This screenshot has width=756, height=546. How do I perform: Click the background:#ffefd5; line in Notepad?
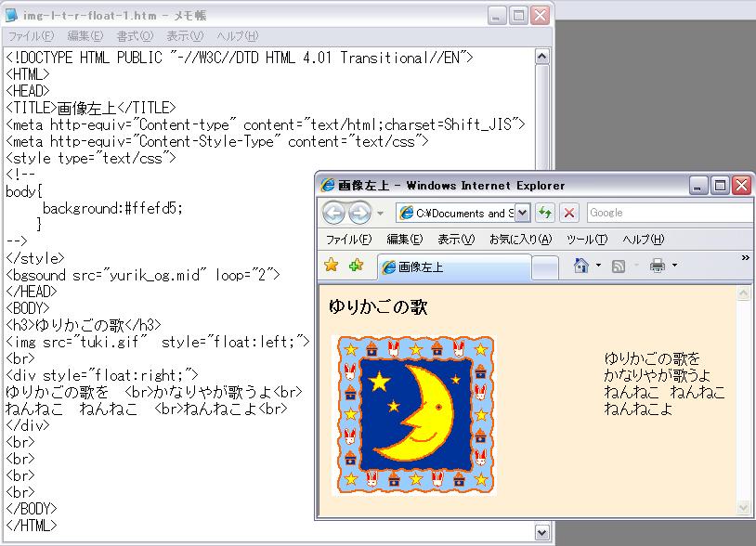tap(112, 208)
